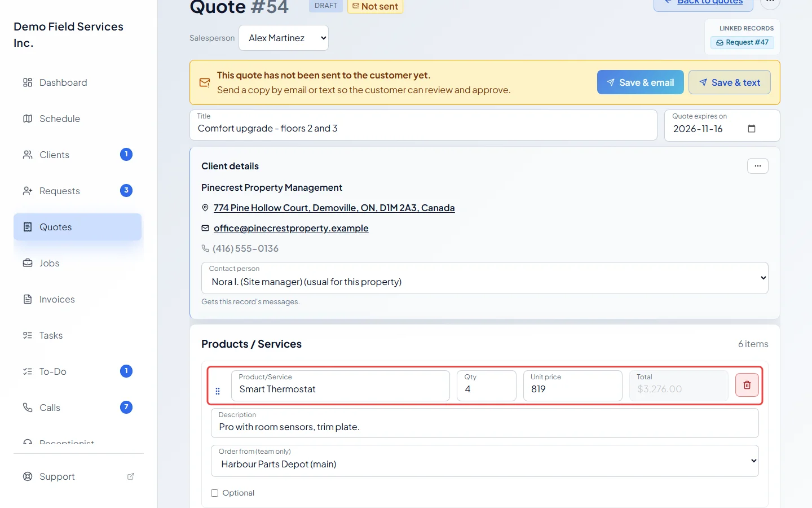
Task: Open the quote expiry calendar picker
Action: (x=752, y=129)
